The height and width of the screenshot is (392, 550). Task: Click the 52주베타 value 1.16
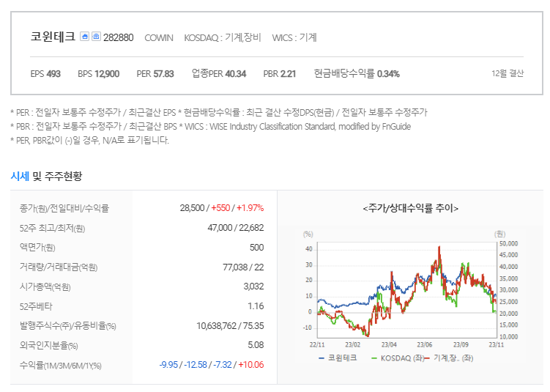pyautogui.click(x=256, y=306)
